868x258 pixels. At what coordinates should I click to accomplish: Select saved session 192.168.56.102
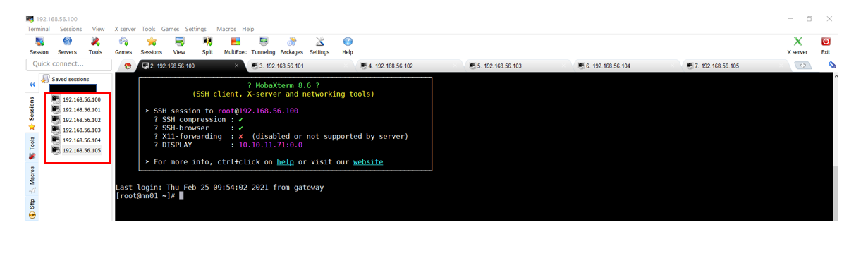point(76,120)
